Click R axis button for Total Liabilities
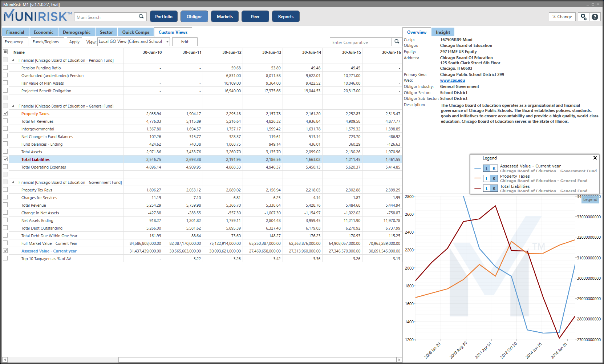This screenshot has height=364, width=604. click(x=494, y=188)
